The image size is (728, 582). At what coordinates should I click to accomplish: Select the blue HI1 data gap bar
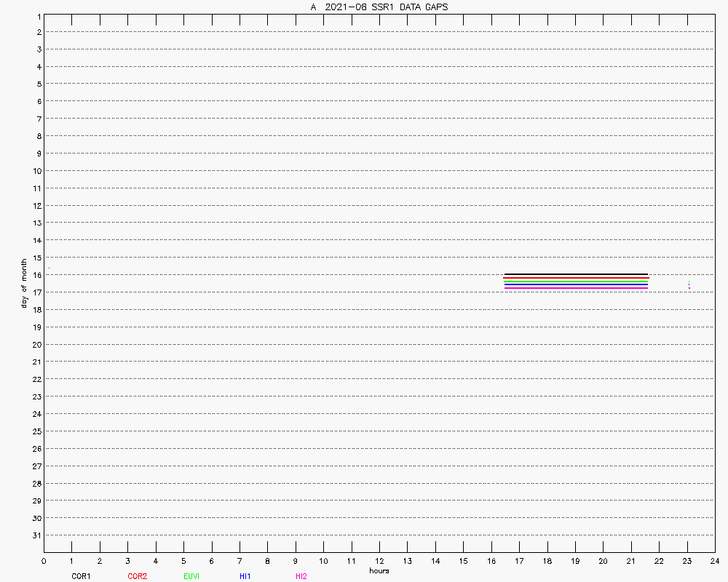[x=575, y=284]
